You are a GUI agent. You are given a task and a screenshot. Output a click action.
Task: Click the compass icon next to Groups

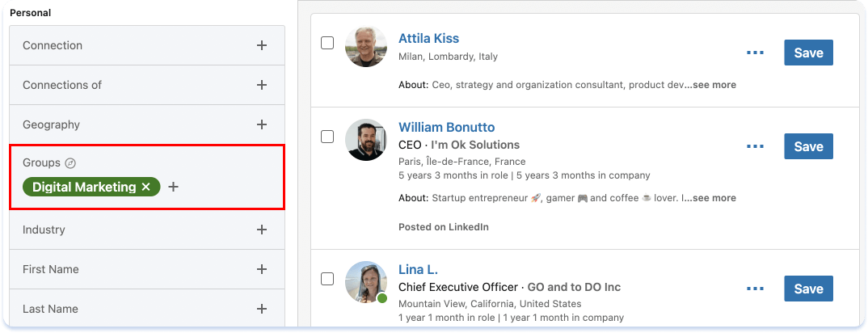pos(70,162)
